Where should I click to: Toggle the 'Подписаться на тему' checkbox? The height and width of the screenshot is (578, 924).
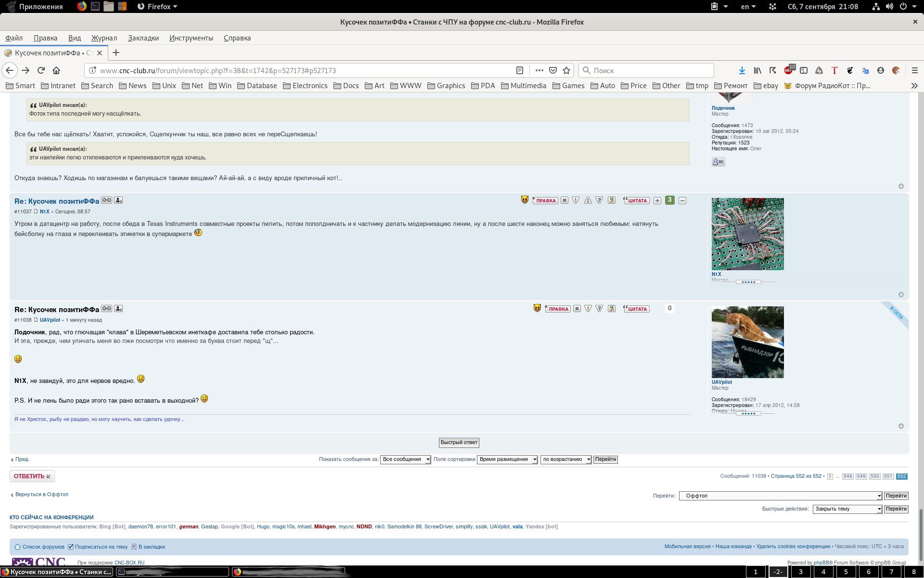coord(71,547)
